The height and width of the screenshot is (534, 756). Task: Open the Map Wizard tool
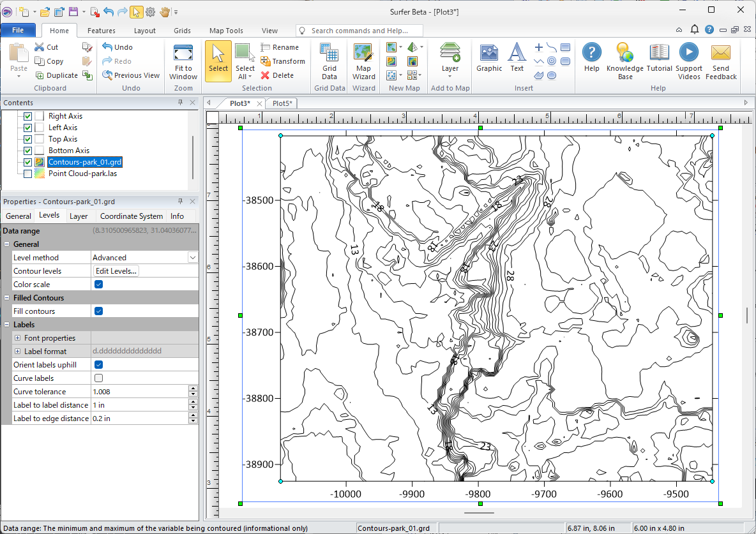tap(363, 54)
